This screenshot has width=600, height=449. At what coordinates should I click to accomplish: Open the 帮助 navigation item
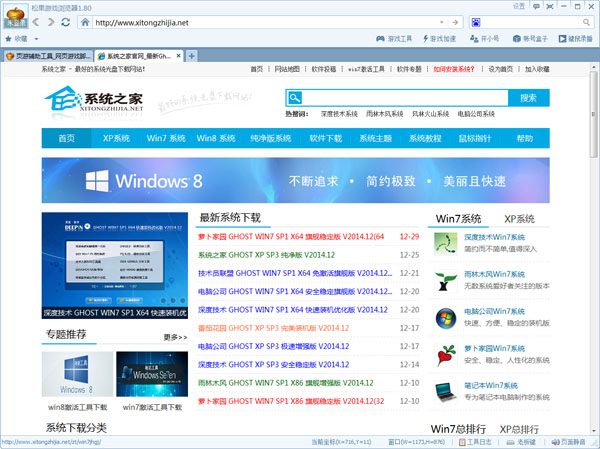525,138
